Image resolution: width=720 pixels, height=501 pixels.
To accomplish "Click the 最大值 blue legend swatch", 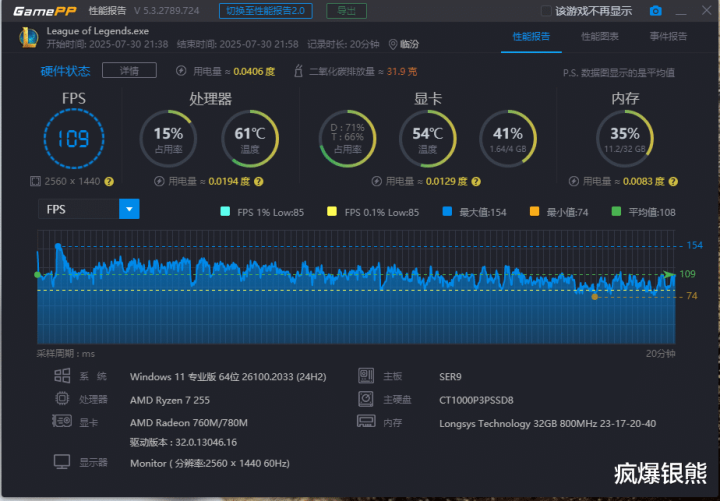I will tap(447, 211).
